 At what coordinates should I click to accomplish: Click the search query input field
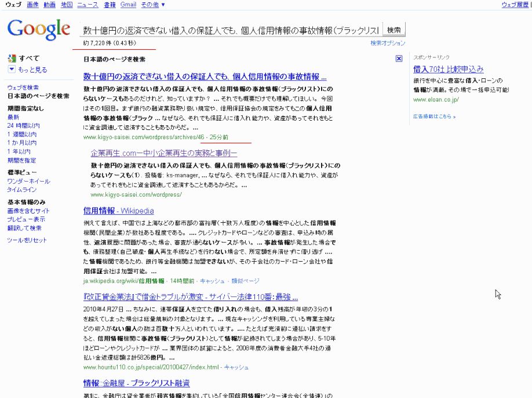click(231, 30)
